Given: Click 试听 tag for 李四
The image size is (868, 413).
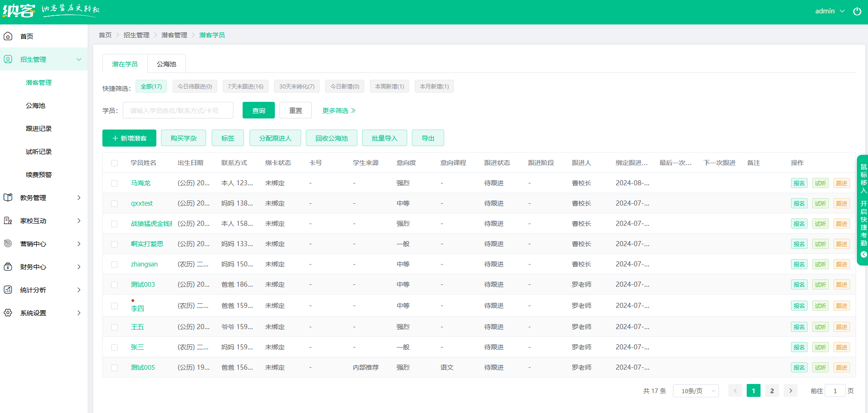Looking at the screenshot, I should [x=820, y=306].
